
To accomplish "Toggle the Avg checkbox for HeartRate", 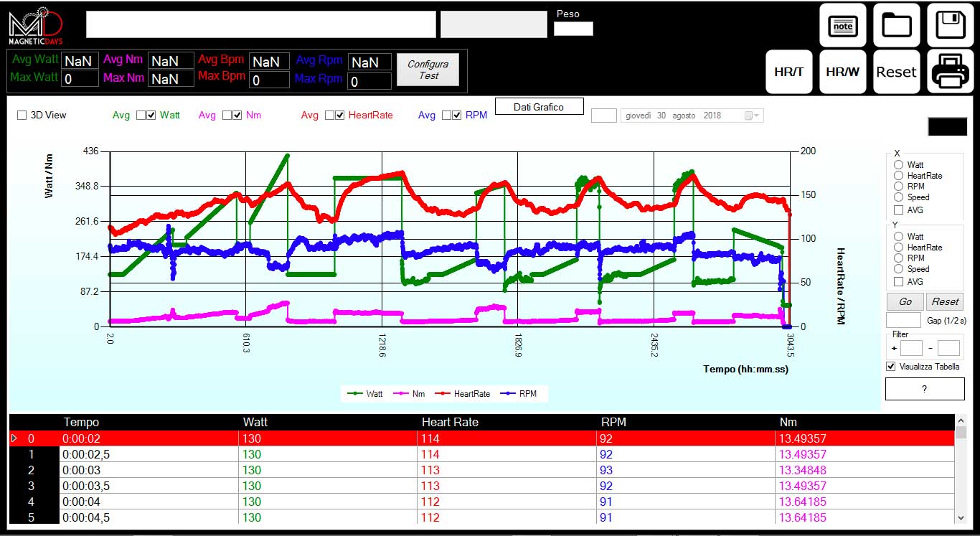I will tap(330, 116).
